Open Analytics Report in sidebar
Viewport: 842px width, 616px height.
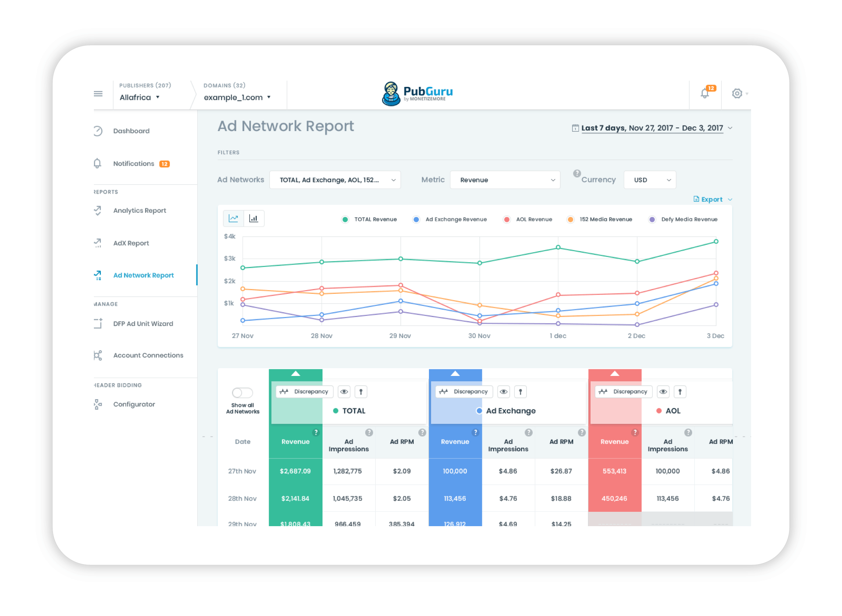pos(140,211)
